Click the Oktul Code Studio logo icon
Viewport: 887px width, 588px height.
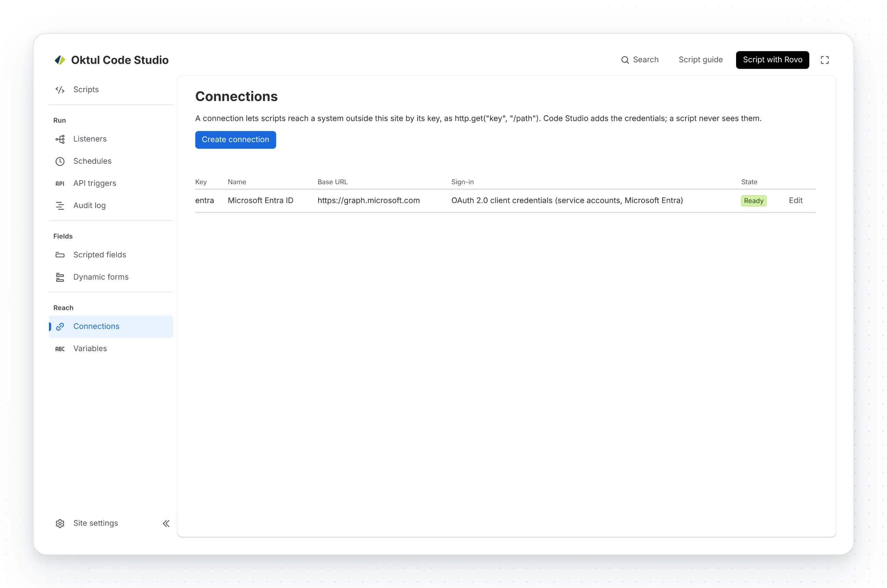click(60, 60)
